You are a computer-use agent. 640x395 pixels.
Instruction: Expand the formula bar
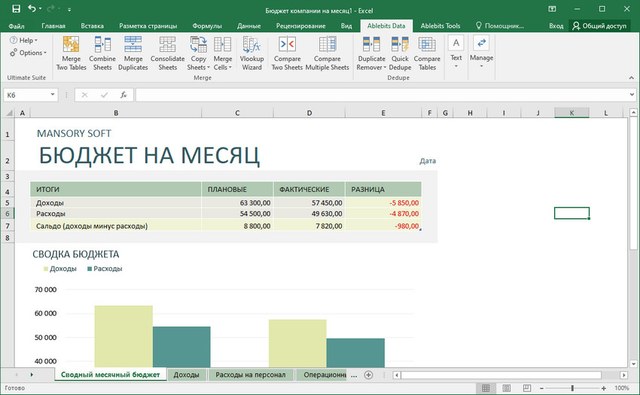[x=632, y=95]
